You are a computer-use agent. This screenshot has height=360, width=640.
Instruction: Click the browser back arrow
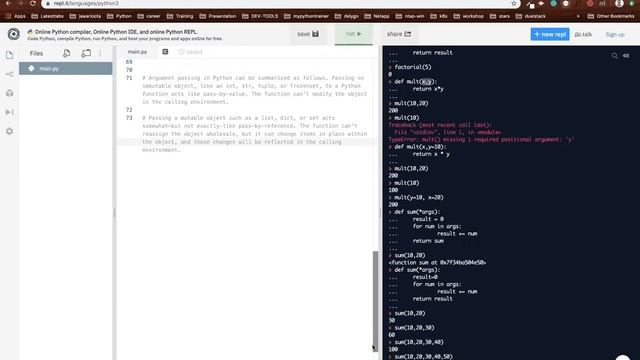8,3
